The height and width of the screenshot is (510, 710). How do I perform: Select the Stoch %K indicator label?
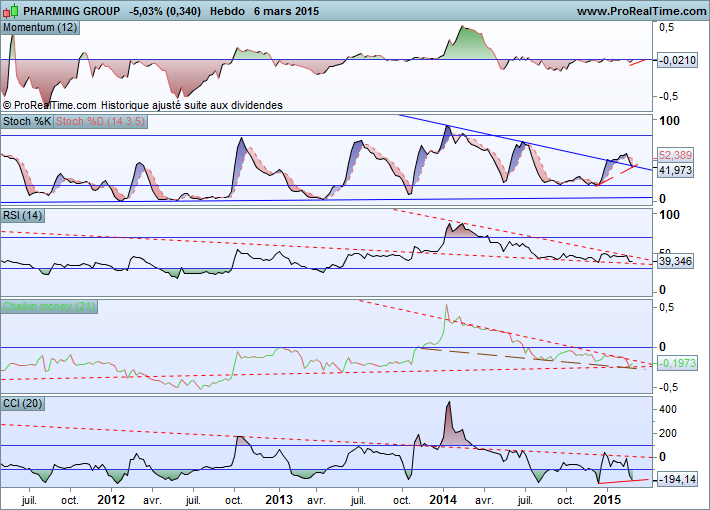27,121
